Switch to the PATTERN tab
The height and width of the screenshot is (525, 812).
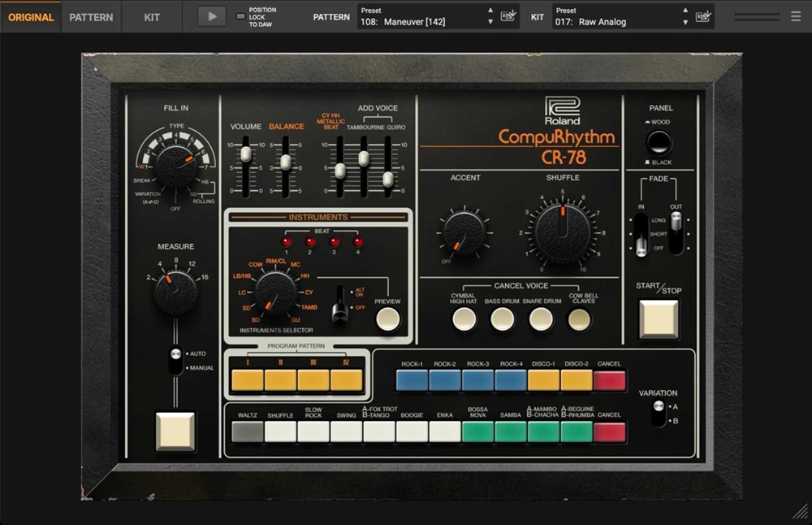pyautogui.click(x=91, y=16)
